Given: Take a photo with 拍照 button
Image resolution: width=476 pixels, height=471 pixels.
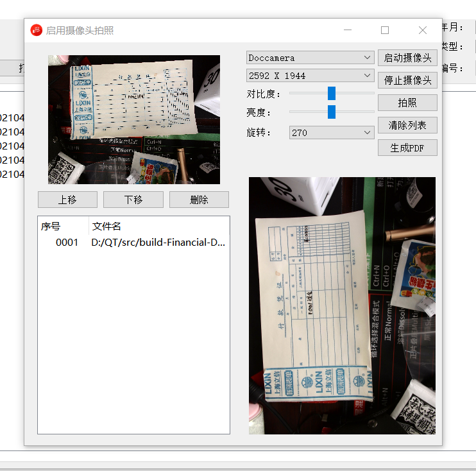Looking at the screenshot, I should click(x=407, y=103).
